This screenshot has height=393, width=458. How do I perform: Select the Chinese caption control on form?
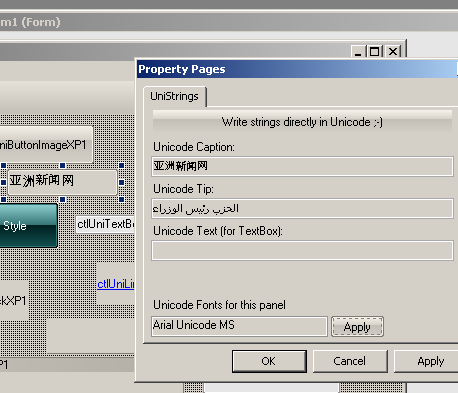tap(62, 182)
